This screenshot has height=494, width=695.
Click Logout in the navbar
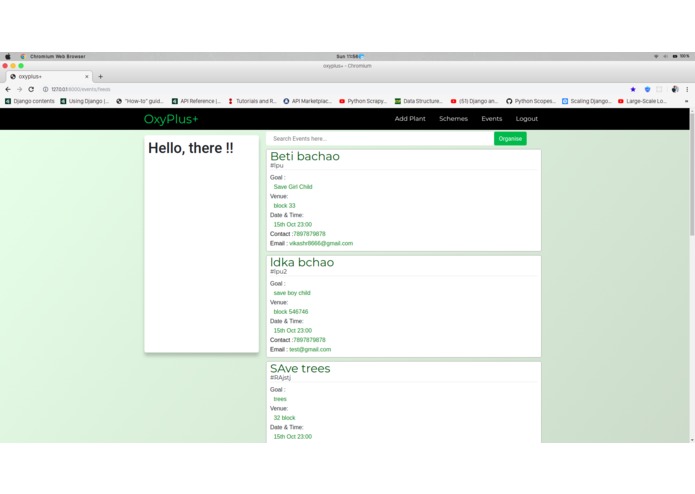click(527, 119)
